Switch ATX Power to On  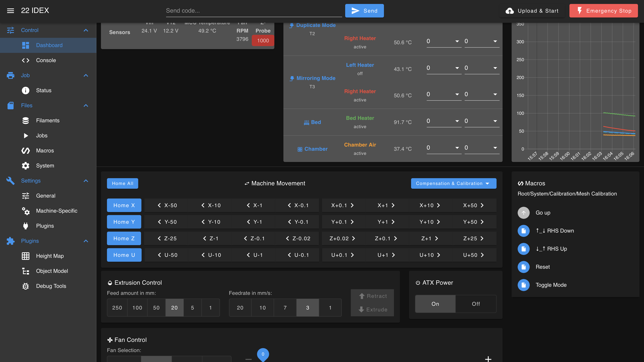(435, 304)
